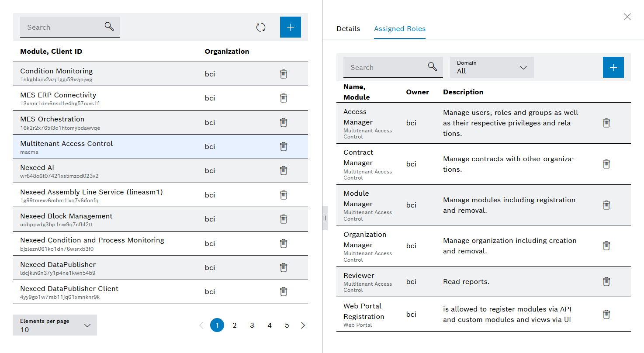The width and height of the screenshot is (644, 353).
Task: Focus the assigned roles search field
Action: pos(393,67)
